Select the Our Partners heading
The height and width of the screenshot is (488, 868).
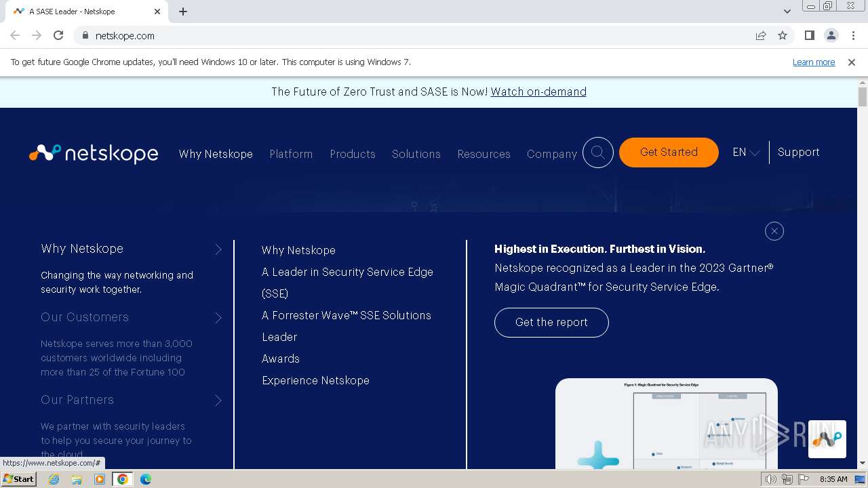(77, 400)
